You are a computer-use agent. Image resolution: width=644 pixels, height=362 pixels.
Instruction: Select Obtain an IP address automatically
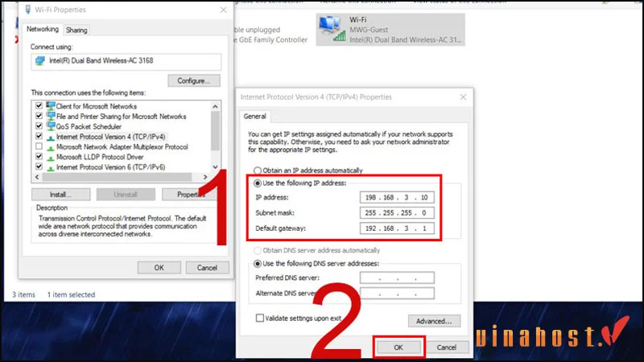[257, 171]
